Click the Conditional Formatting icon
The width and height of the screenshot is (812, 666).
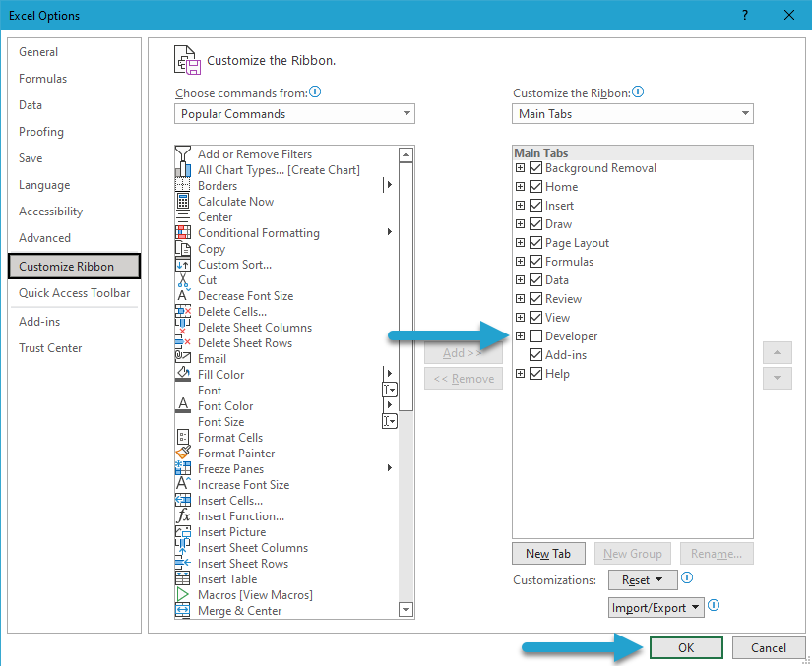[183, 233]
